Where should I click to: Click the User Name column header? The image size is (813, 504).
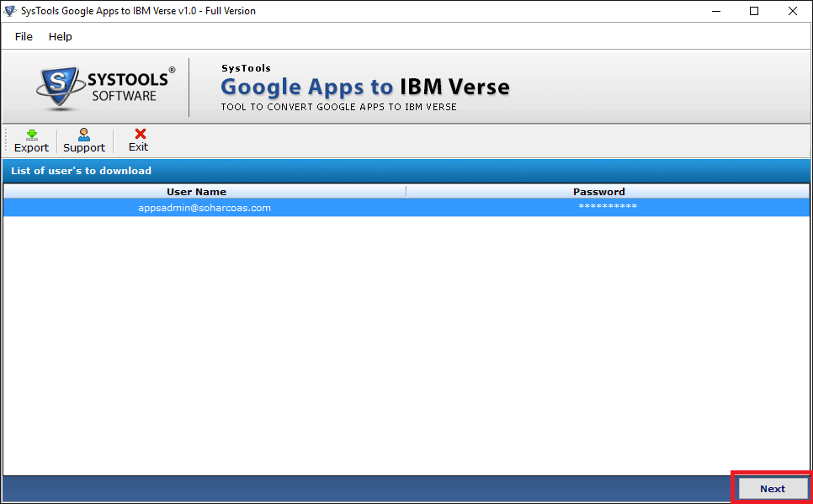205,191
